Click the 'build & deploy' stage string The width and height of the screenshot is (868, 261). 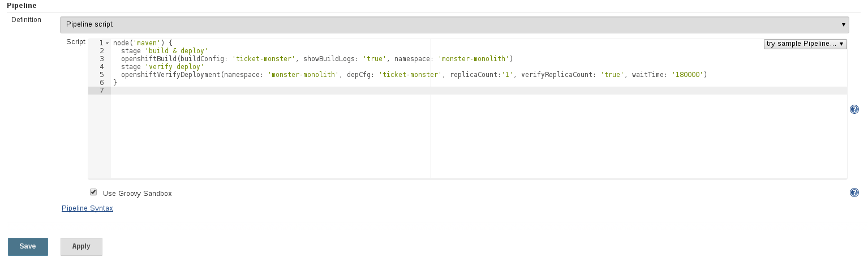[177, 51]
